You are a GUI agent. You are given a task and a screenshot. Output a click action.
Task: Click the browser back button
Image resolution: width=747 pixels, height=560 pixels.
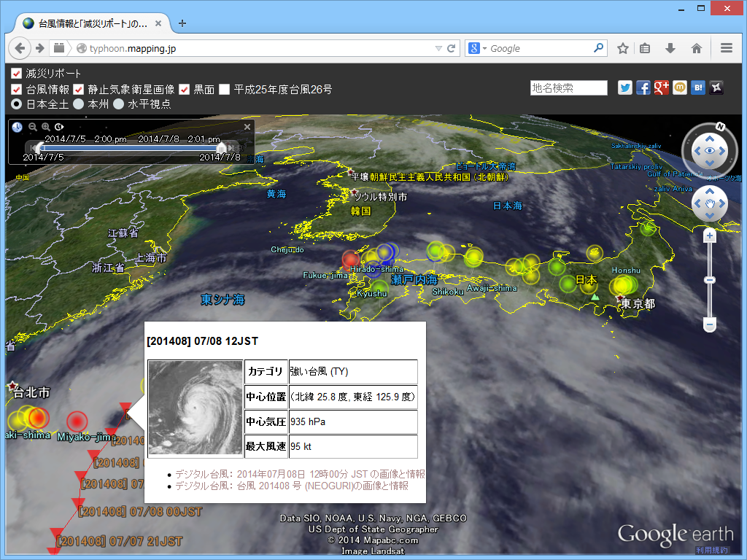pos(20,48)
